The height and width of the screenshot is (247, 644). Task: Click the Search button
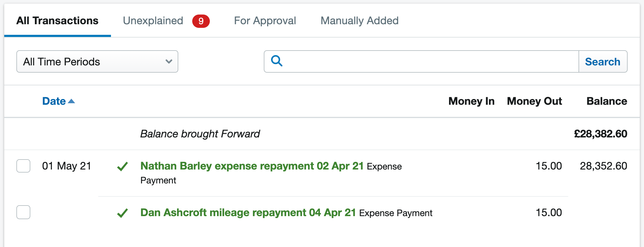(x=603, y=61)
